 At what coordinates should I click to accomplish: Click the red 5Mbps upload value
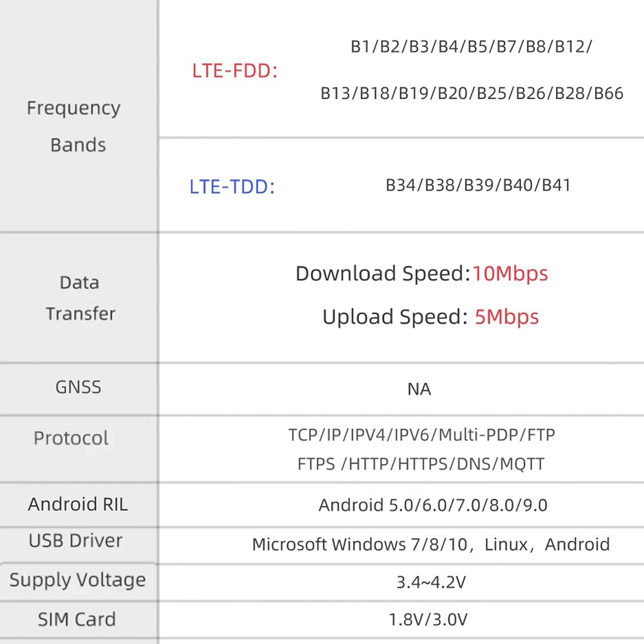coord(506,317)
